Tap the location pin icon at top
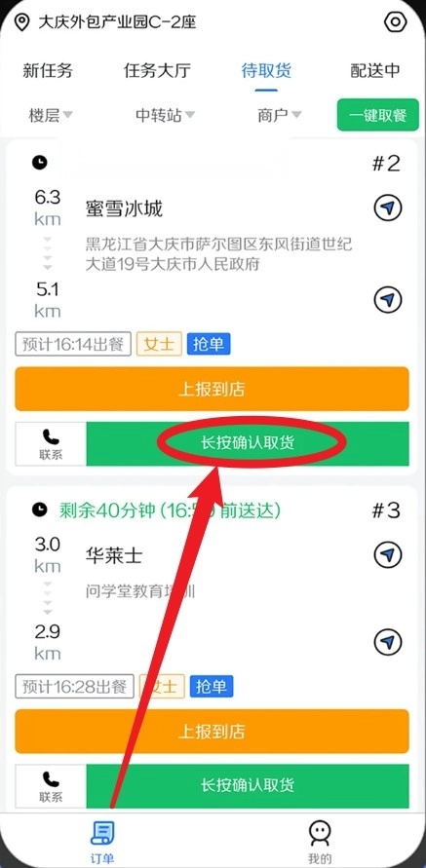The image size is (426, 868). 21,22
